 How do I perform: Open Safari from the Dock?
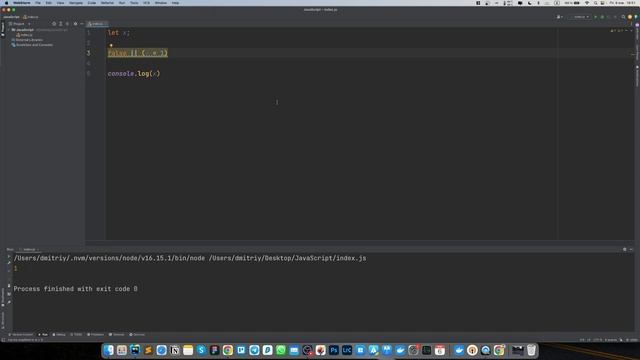tap(162, 350)
